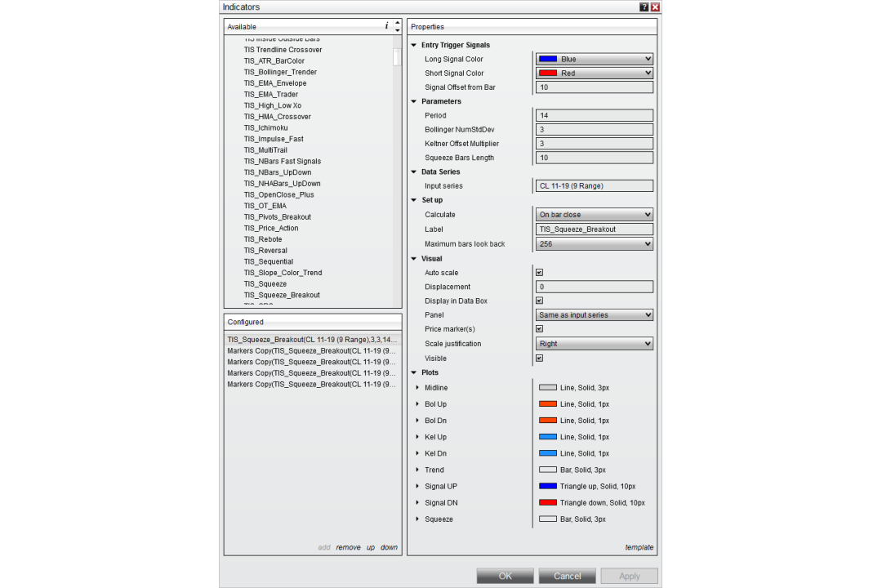Click the Signal Offset from Bar field
Viewport: 882px width, 588px height.
coord(594,87)
